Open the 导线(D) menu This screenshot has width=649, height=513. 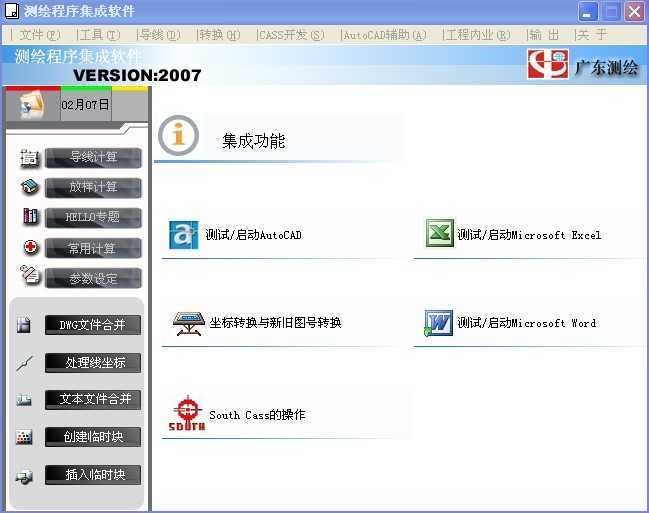(159, 35)
